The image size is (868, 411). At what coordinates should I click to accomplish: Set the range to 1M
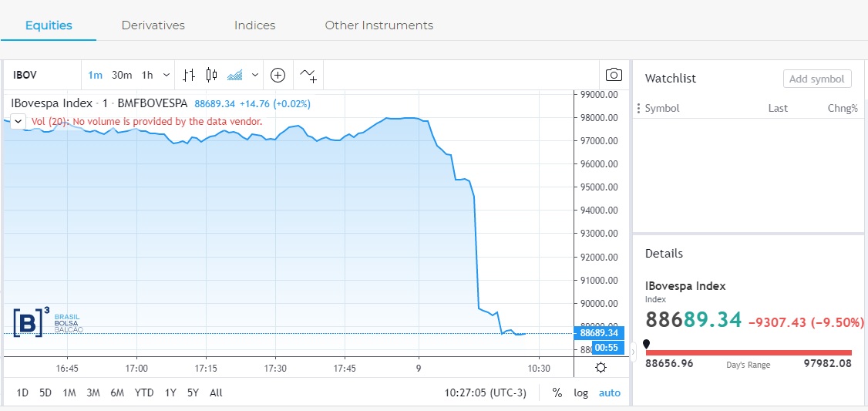pos(69,392)
